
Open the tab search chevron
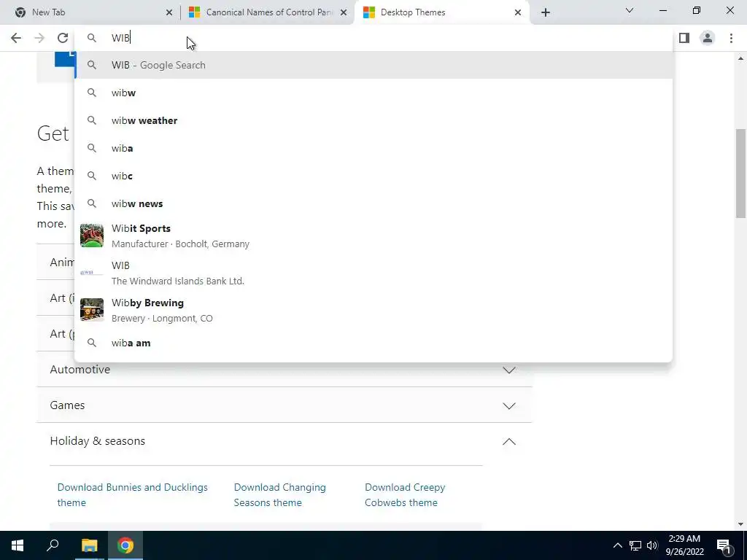click(x=630, y=10)
